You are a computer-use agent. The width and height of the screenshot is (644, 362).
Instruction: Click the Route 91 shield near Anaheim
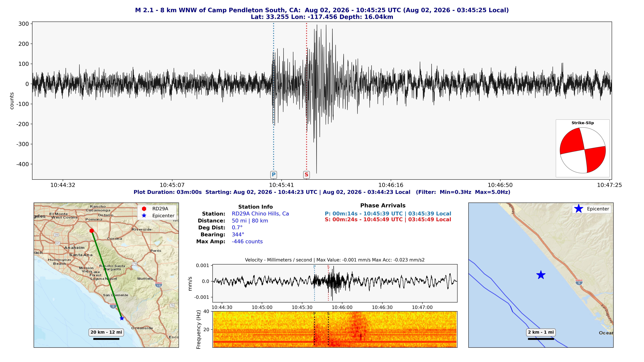point(58,243)
